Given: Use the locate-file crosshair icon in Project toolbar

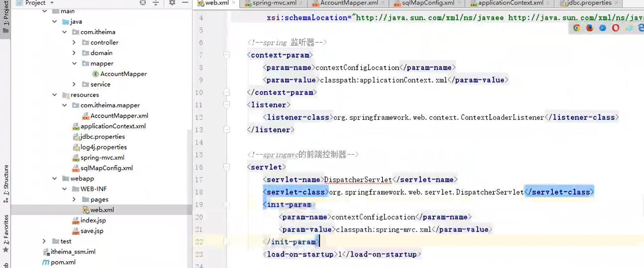Looking at the screenshot, I should pos(142,3).
